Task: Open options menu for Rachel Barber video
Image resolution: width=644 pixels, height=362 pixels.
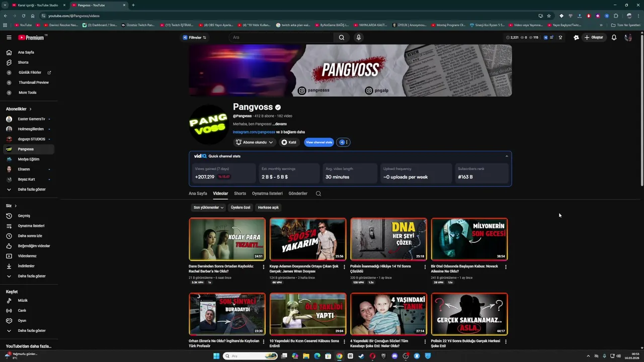Action: [x=264, y=267]
